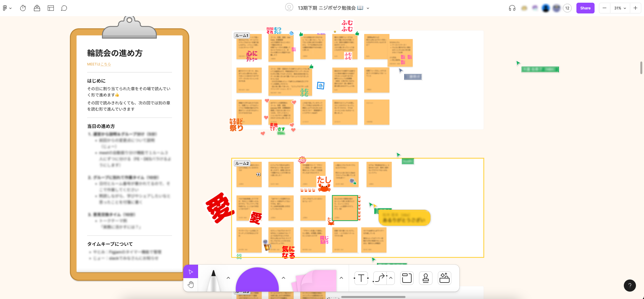Expand the marker options chevron
Image resolution: width=644 pixels, height=299 pixels.
[x=228, y=278]
